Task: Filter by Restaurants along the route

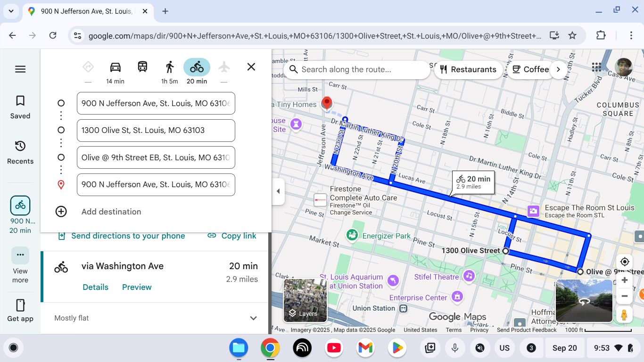Action: click(468, 69)
